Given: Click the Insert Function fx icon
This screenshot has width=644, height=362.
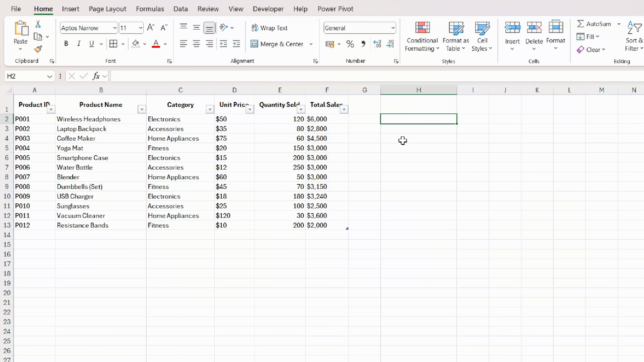Looking at the screenshot, I should pyautogui.click(x=96, y=76).
